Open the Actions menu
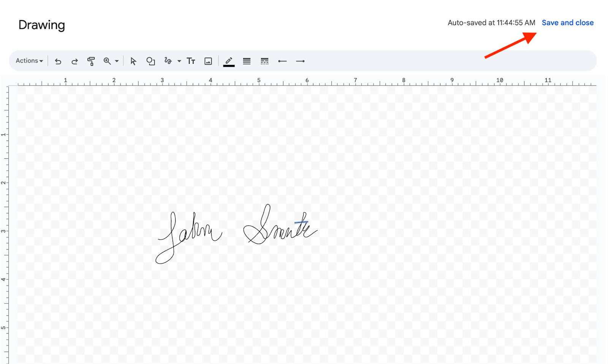The width and height of the screenshot is (608, 364). 29,61
